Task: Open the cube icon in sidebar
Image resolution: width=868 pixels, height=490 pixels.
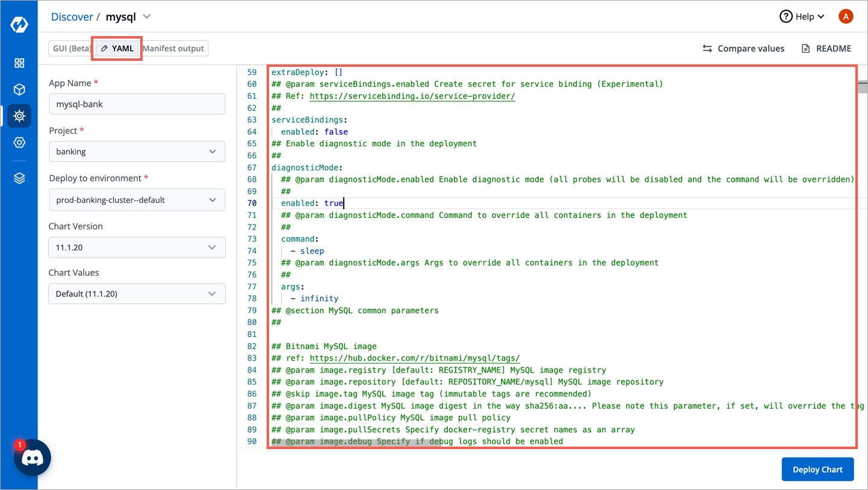Action: coord(19,90)
